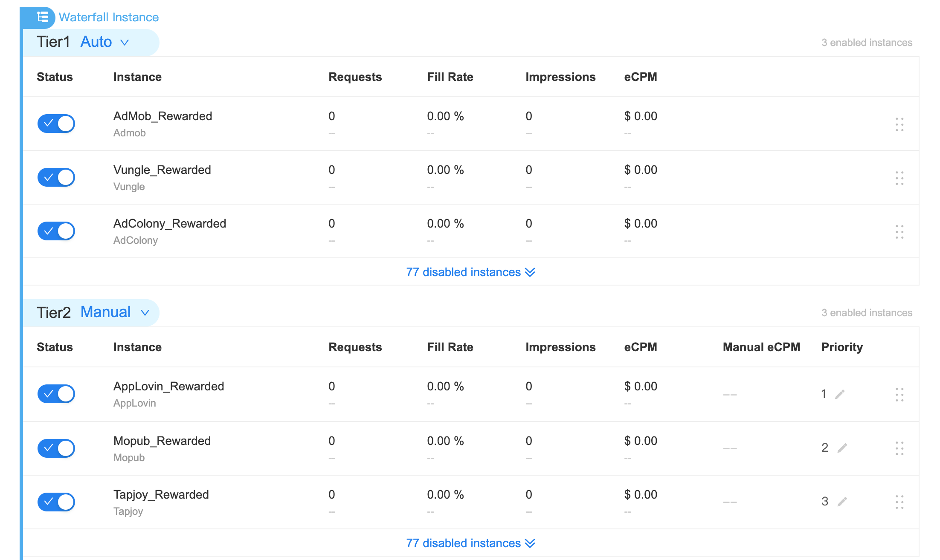The image size is (940, 560).
Task: Select the Mopub_Rewarded instance name
Action: [162, 441]
